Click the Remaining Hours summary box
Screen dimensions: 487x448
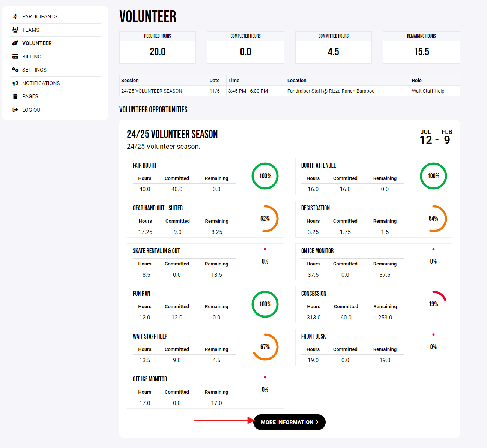(421, 48)
